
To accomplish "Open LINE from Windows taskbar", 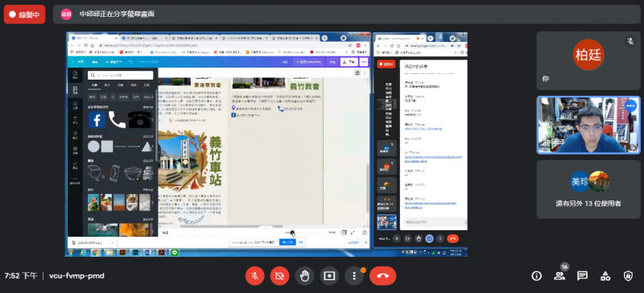I will (x=175, y=252).
